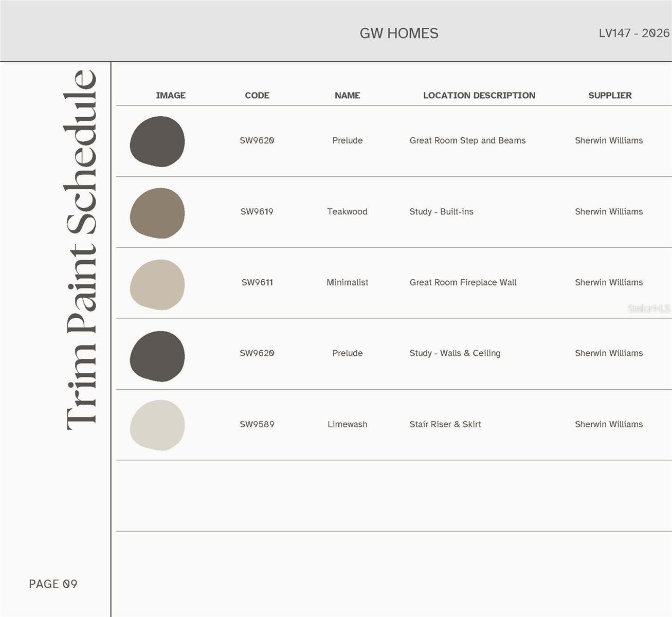The width and height of the screenshot is (672, 617).
Task: Click the SUPPLIER column label
Action: pos(610,95)
